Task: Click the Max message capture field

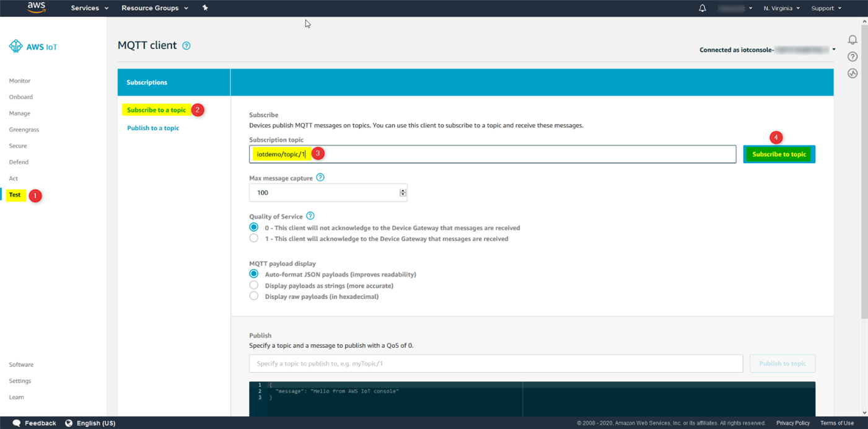Action: point(328,193)
